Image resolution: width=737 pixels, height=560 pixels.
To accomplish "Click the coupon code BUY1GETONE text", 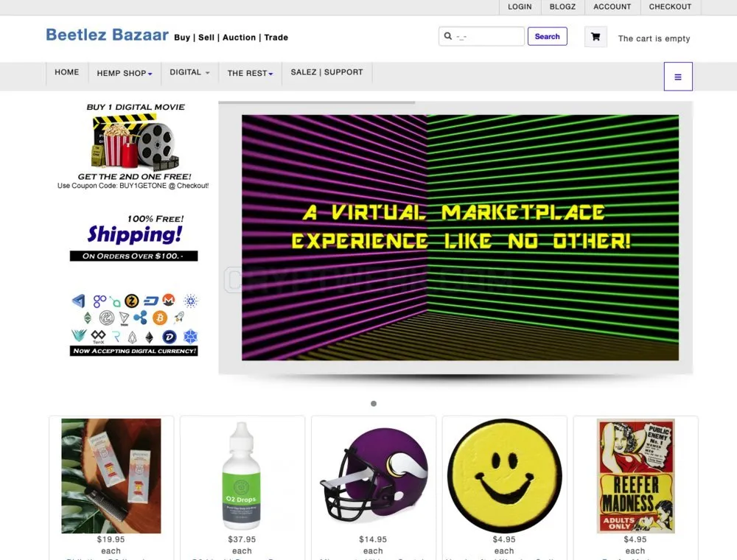I will pyautogui.click(x=142, y=186).
